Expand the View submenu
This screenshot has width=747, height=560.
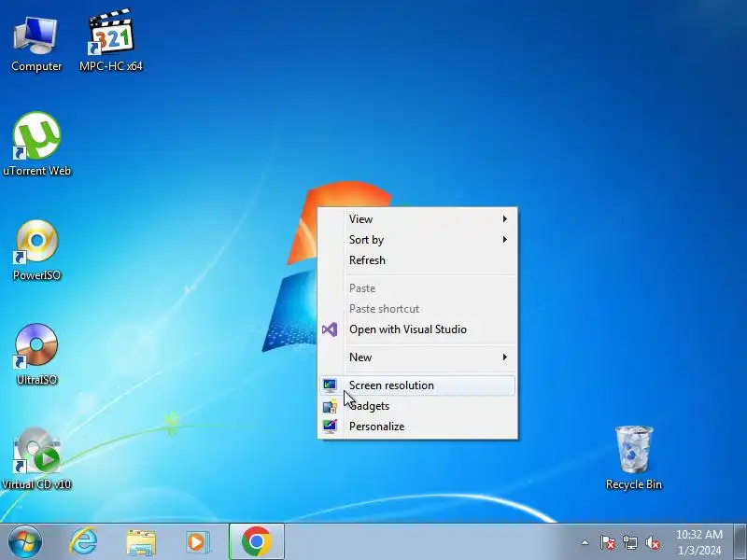[x=417, y=219]
